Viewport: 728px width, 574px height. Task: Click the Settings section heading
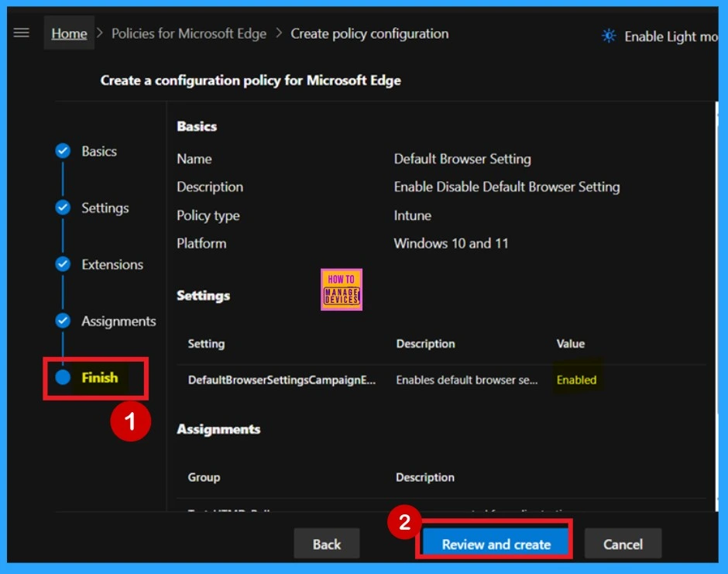click(x=204, y=296)
